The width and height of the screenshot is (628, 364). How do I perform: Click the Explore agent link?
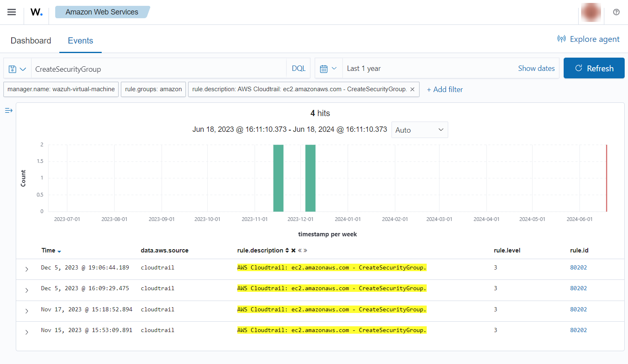pos(589,39)
